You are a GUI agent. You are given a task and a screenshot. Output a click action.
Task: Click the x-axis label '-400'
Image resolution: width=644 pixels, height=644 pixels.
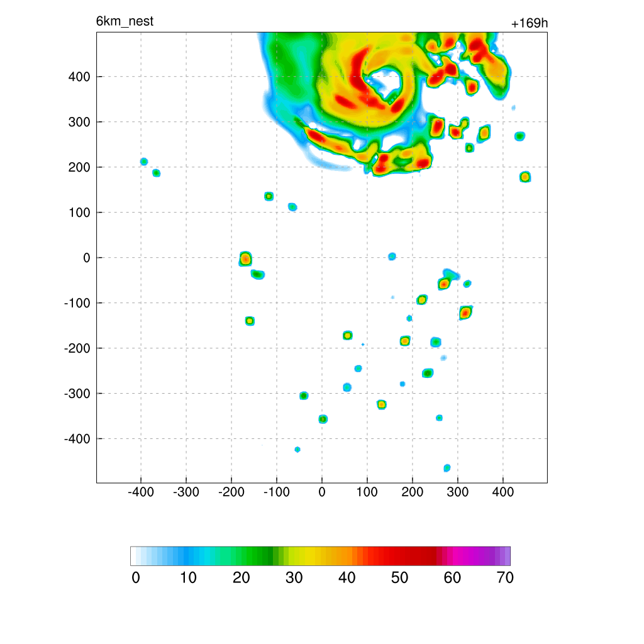point(141,492)
